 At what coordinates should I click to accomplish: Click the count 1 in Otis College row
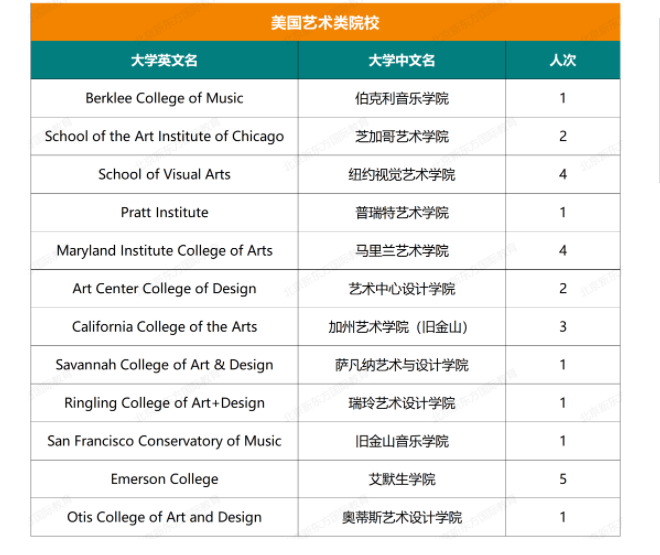pos(563,517)
